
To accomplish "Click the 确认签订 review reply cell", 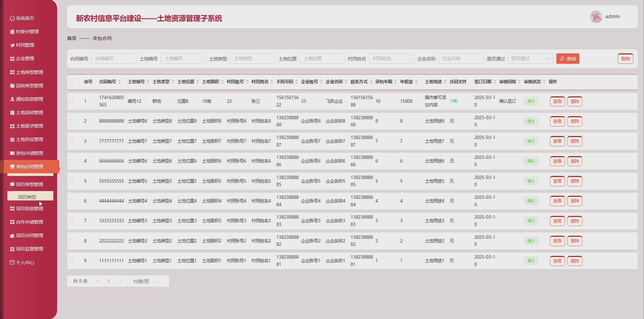I will pyautogui.click(x=507, y=101).
